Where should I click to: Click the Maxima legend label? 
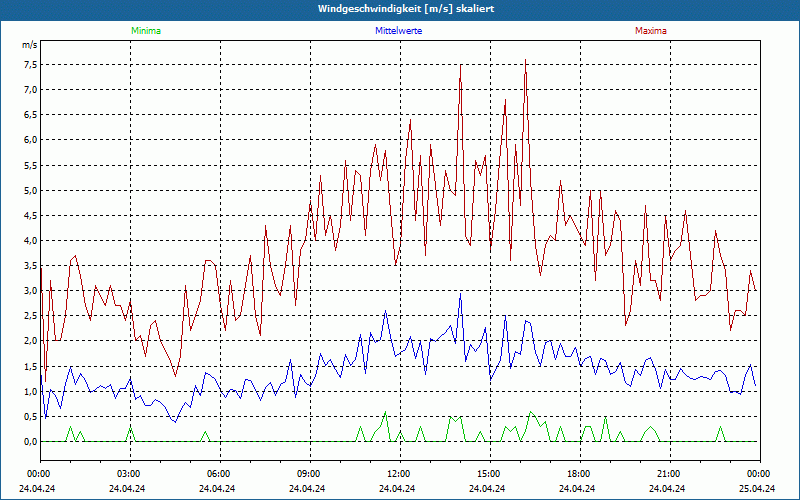coord(650,31)
